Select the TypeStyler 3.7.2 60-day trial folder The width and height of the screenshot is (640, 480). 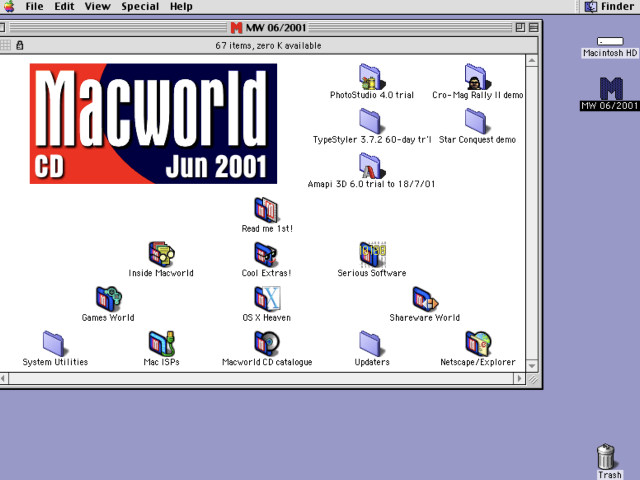coord(371,121)
